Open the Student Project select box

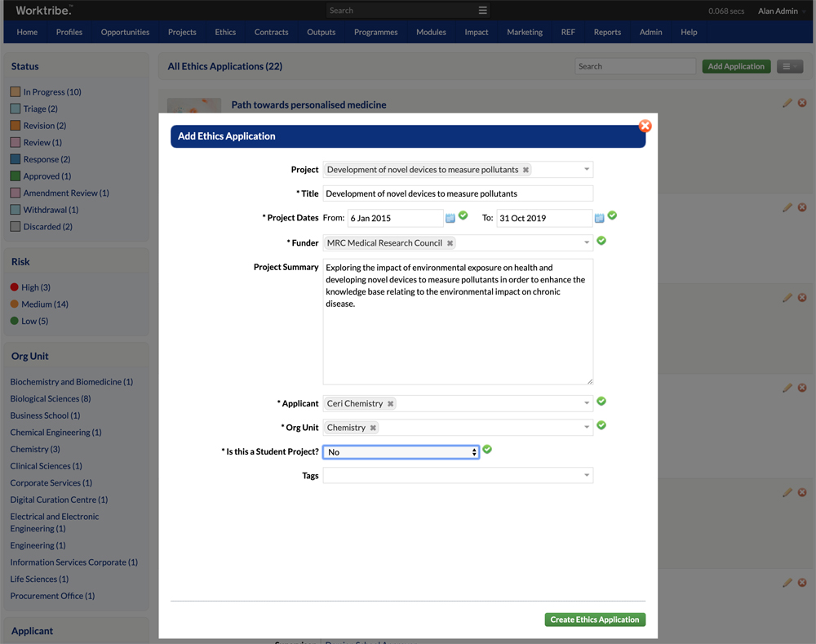pos(401,452)
